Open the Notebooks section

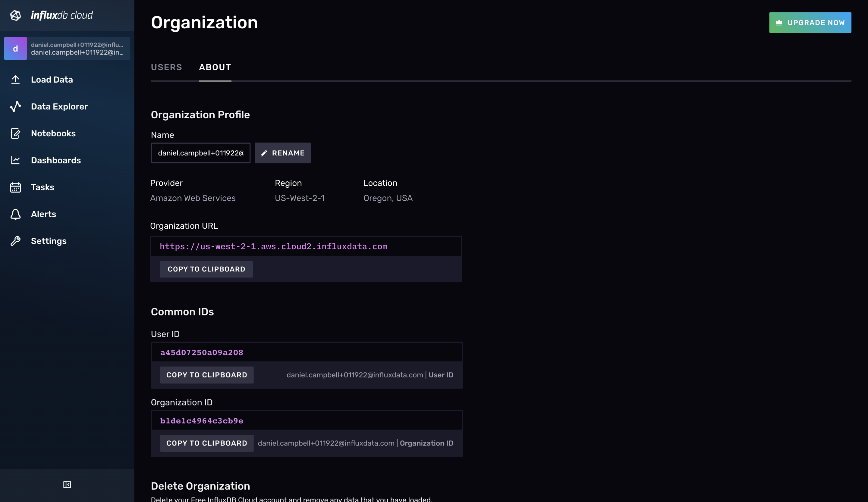pyautogui.click(x=53, y=133)
